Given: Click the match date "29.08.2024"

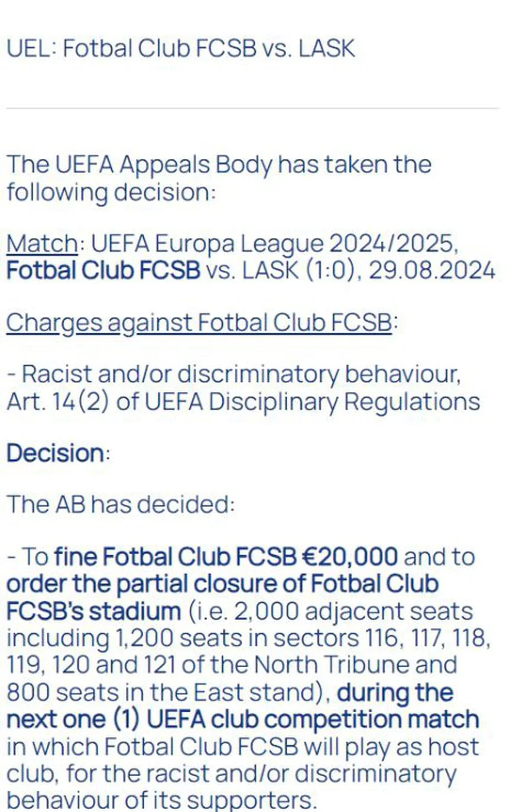Looking at the screenshot, I should tap(432, 271).
